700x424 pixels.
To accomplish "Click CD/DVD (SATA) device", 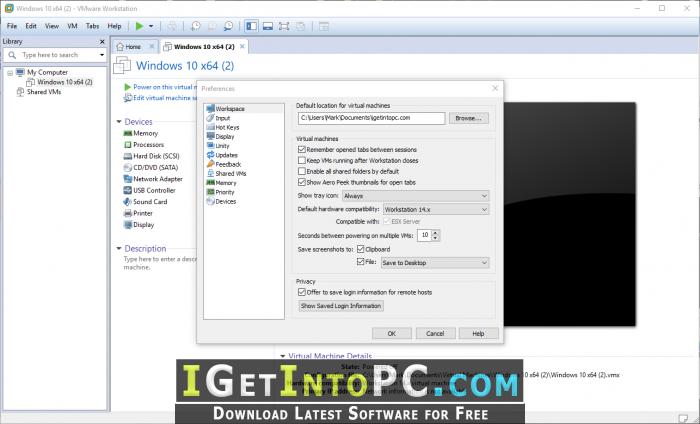I will (150, 167).
